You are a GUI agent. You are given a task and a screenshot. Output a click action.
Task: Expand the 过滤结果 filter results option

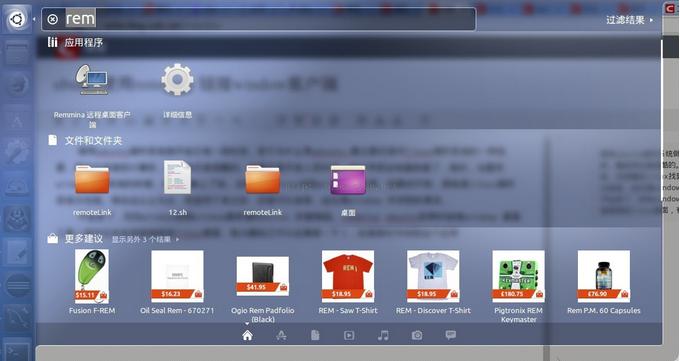coord(629,20)
